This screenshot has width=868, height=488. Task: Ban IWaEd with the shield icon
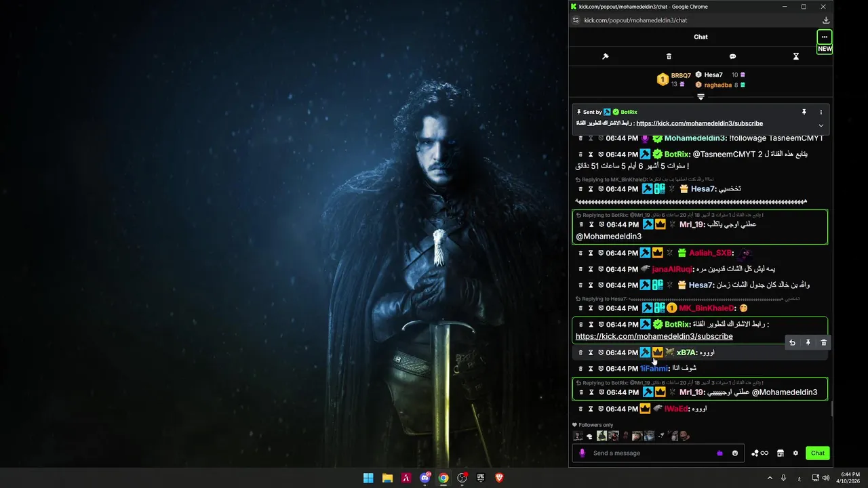click(x=601, y=409)
